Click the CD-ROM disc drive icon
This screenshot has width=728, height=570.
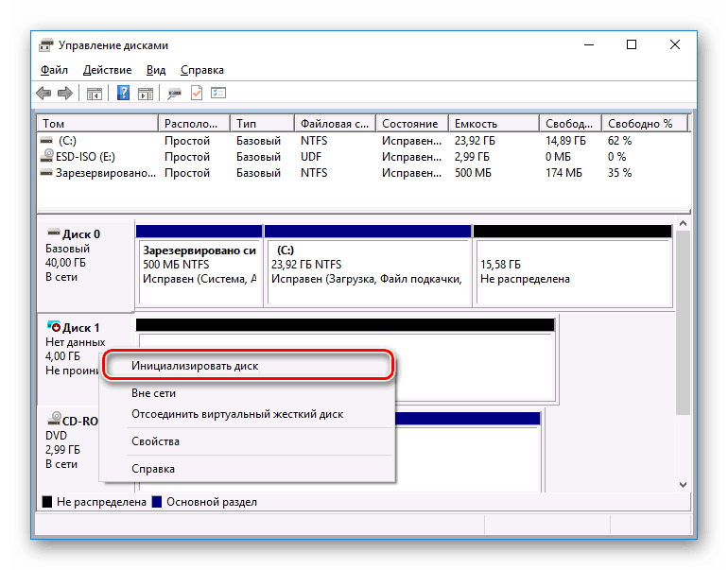coord(54,419)
